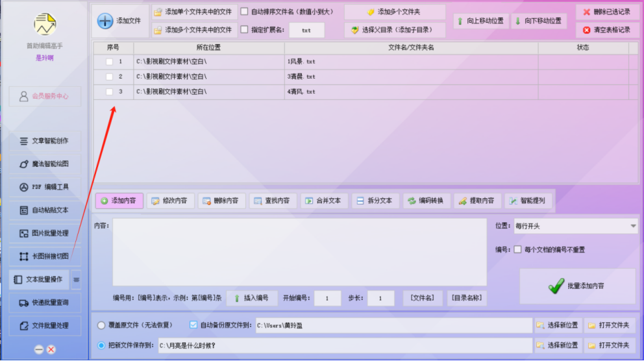
Task: Open 会员服务中心
Action: (x=45, y=97)
